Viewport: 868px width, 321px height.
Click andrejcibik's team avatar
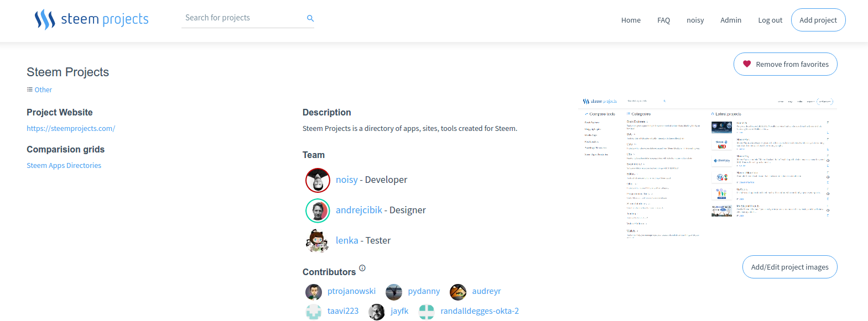tap(318, 211)
